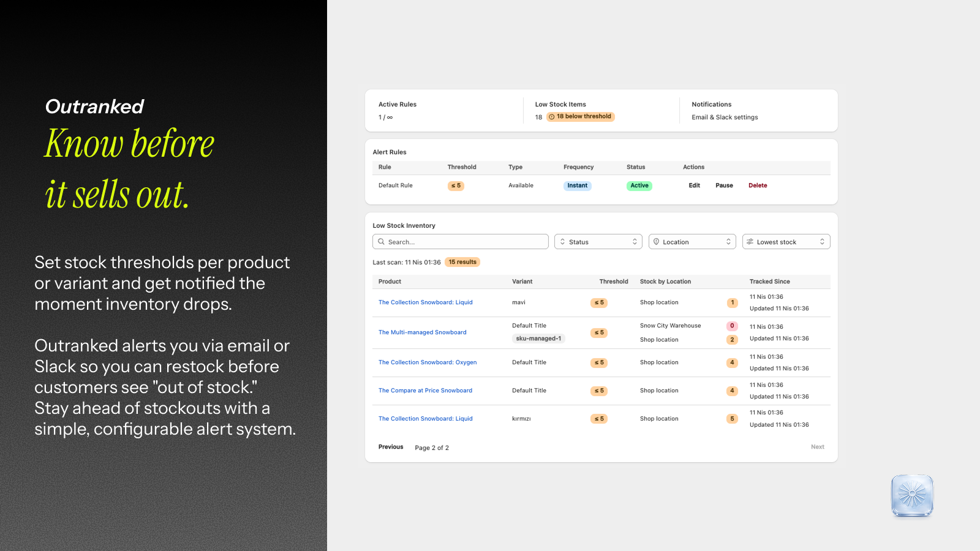Click the Outranked title in the left panel
Image resolution: width=980 pixels, height=551 pixels.
coord(94,107)
